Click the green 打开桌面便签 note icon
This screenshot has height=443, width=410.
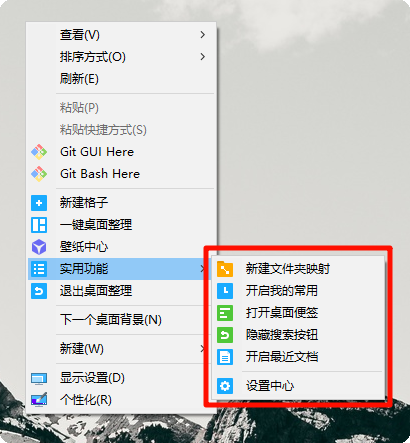click(x=225, y=313)
